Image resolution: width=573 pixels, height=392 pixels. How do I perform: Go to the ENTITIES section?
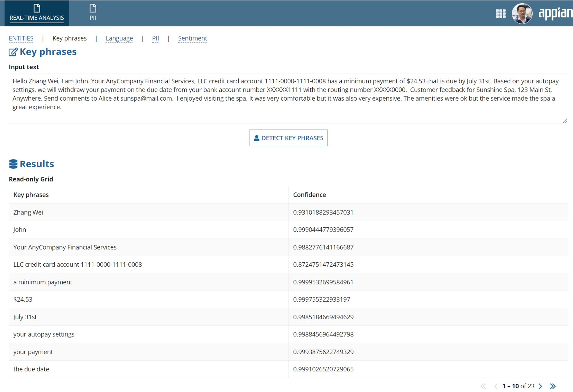click(21, 38)
